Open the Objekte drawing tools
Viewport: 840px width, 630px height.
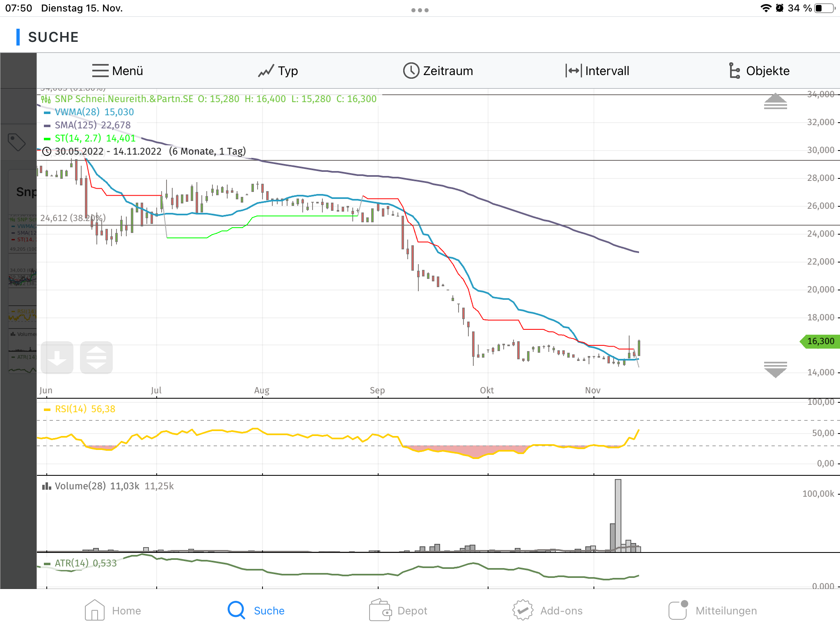[x=759, y=71]
